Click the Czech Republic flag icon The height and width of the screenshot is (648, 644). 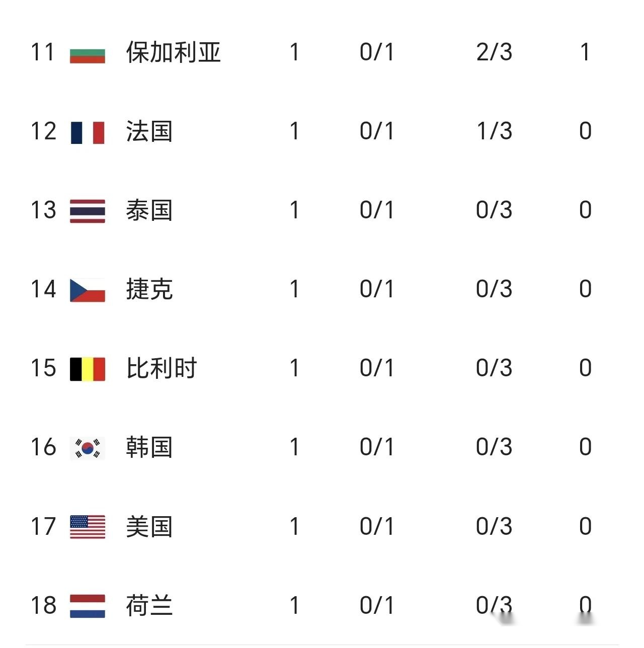click(88, 290)
